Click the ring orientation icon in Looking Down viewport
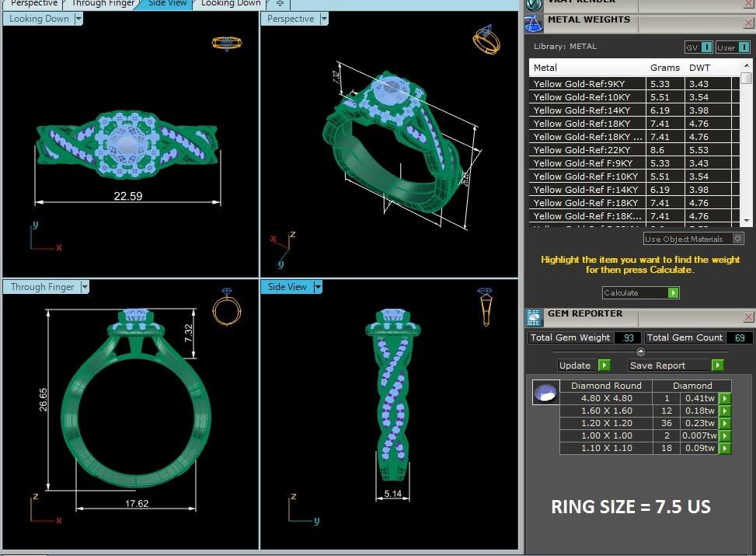Viewport: 756px width, 556px height. 226,44
